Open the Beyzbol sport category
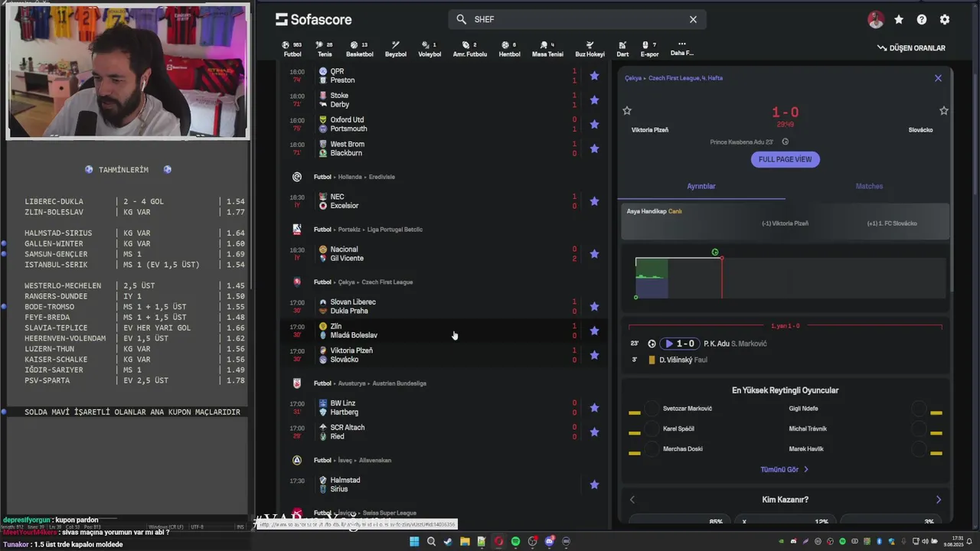 [x=395, y=49]
